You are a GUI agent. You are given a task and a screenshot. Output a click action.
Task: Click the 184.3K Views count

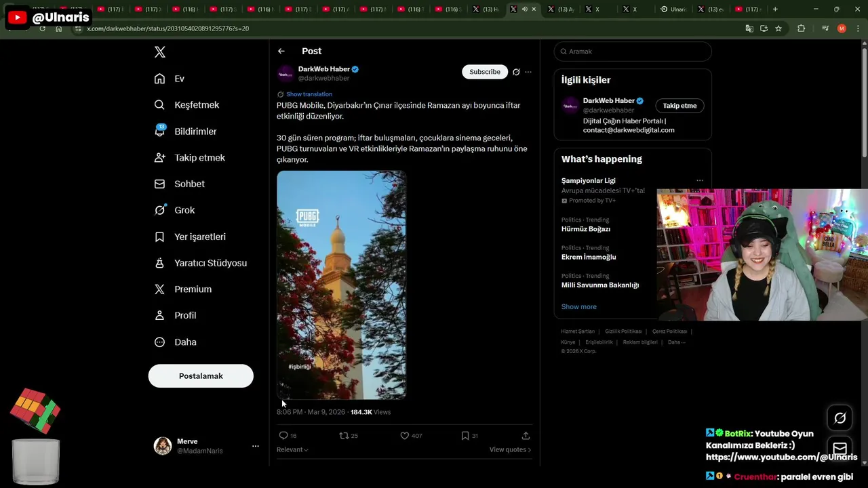370,412
